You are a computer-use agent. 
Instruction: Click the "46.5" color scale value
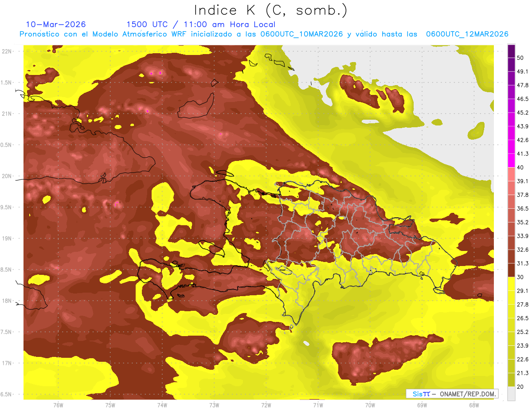click(x=523, y=99)
